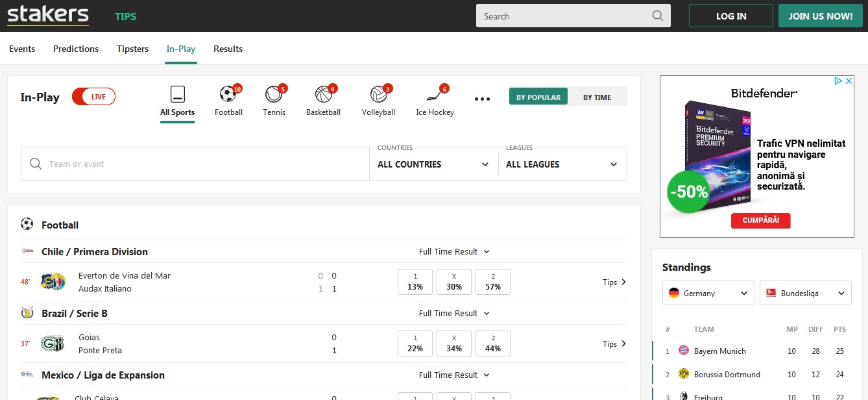Open Full Time Result dropdown for Brazil Serie B

pos(454,313)
